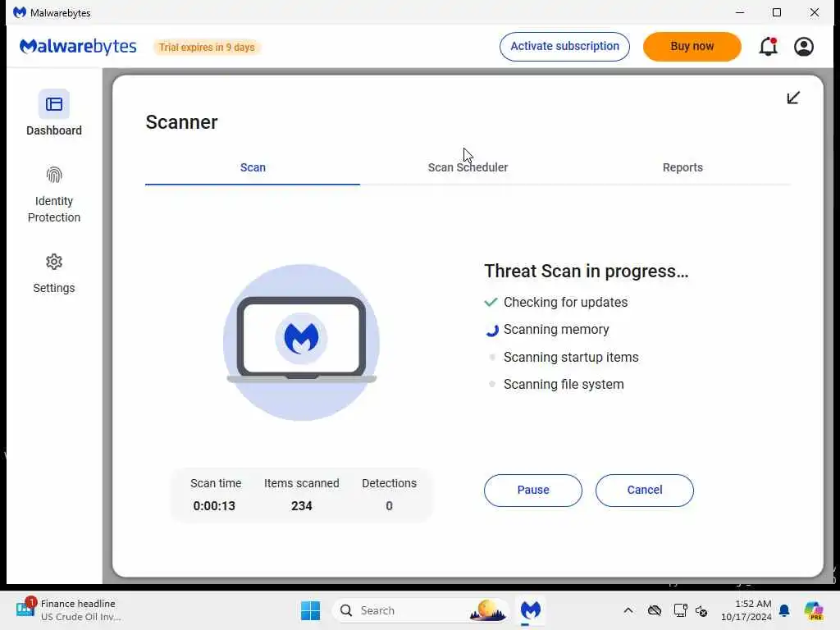The width and height of the screenshot is (840, 630).
Task: Click the Activate subscription button
Action: coord(564,47)
